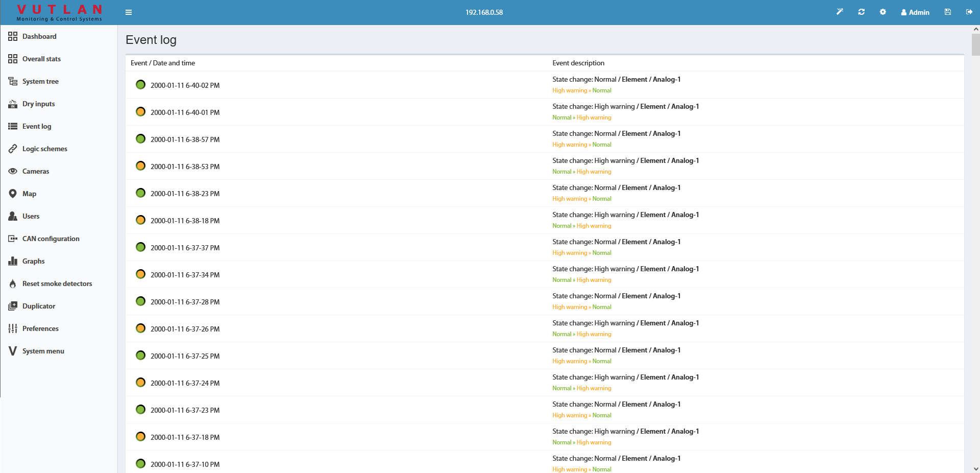Select the 2000-01-11 6-38-57 PM timestamp
This screenshot has height=473, width=980.
[185, 139]
